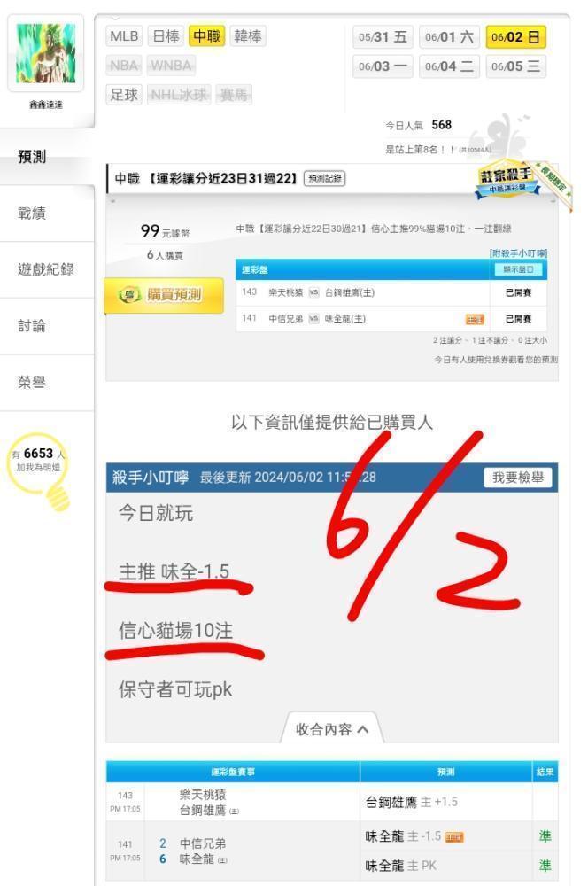Click the orange tag beside 味全龍 主 -1.5
The width and height of the screenshot is (588, 886).
454,837
